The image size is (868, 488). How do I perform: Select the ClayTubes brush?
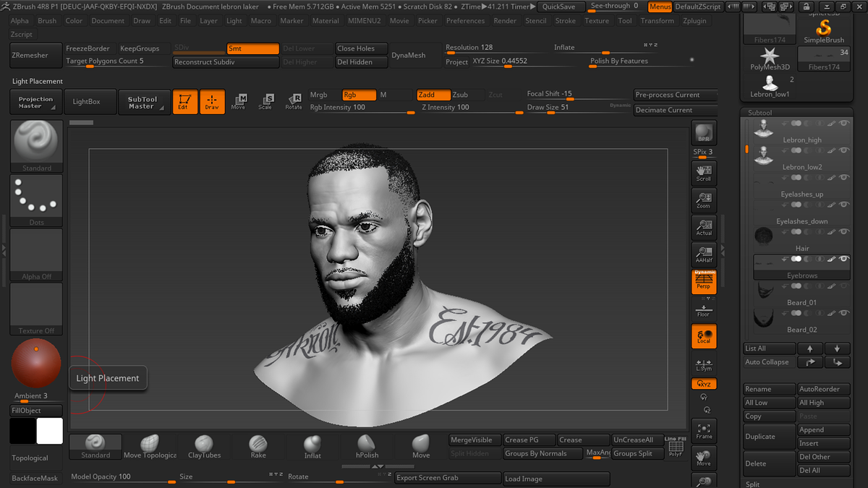(204, 446)
